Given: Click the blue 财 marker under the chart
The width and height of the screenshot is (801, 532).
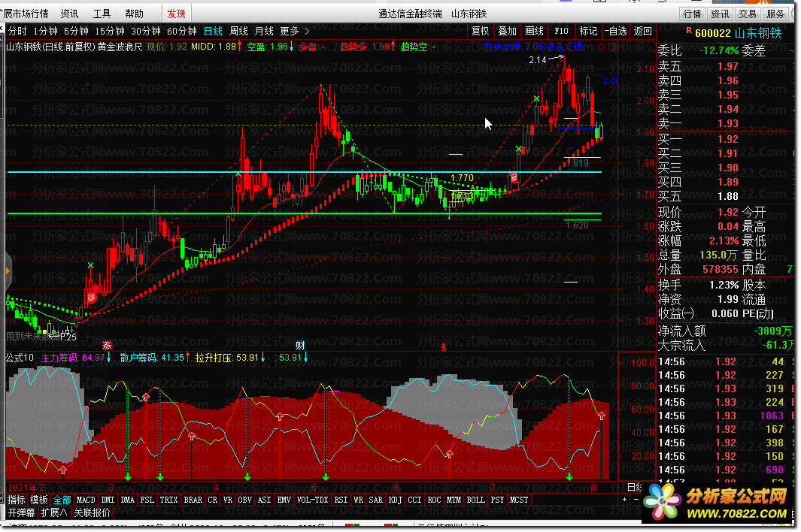Looking at the screenshot, I should 300,346.
